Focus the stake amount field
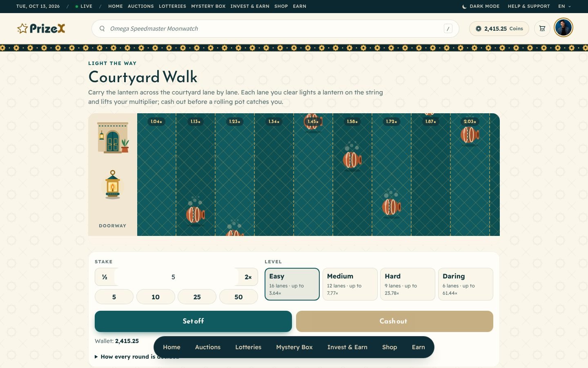 (x=176, y=277)
